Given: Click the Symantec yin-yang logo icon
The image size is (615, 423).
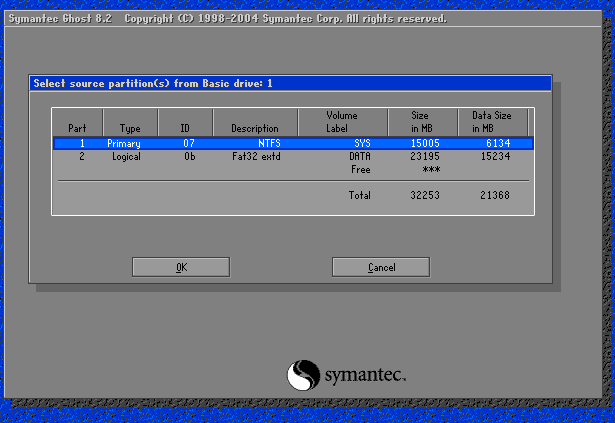Looking at the screenshot, I should click(304, 375).
